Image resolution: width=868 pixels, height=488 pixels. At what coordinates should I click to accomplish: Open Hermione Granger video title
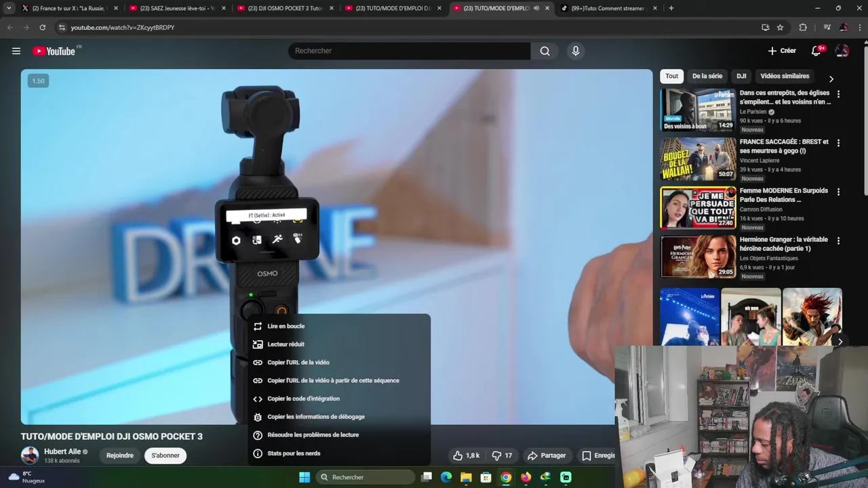(x=784, y=244)
